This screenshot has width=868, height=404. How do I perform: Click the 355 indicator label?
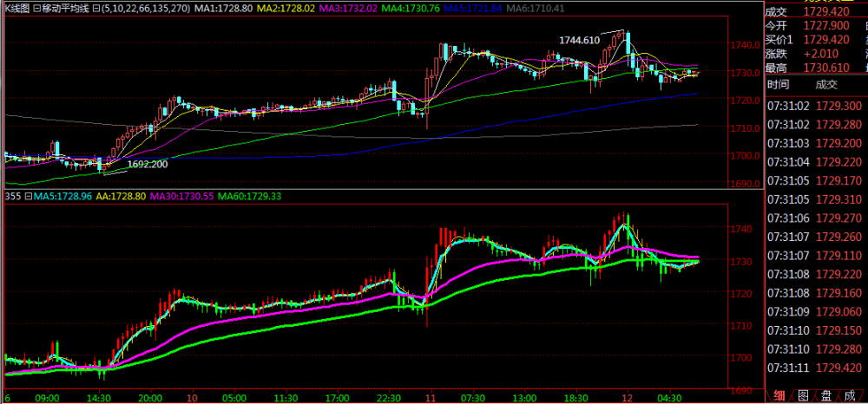point(13,196)
